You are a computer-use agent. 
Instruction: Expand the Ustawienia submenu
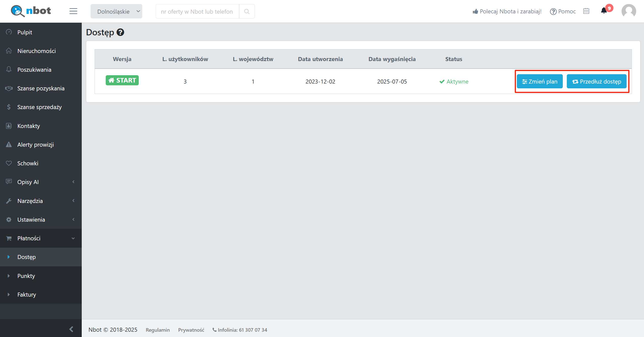41,220
